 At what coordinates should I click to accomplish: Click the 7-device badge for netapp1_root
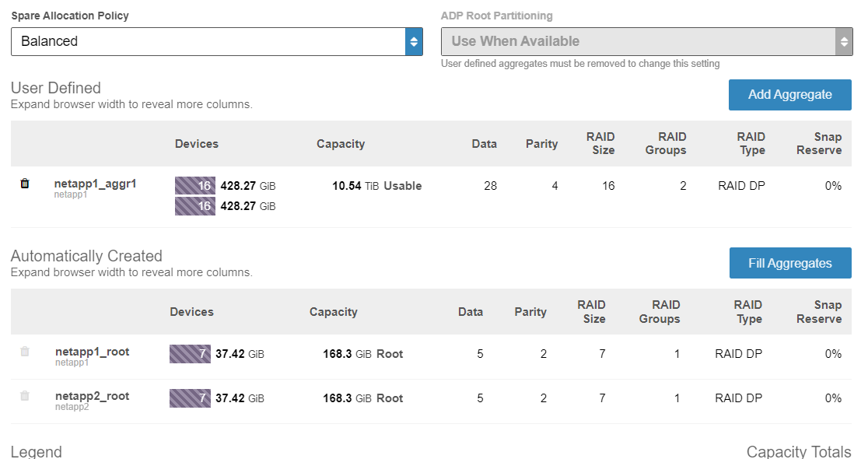(x=190, y=354)
